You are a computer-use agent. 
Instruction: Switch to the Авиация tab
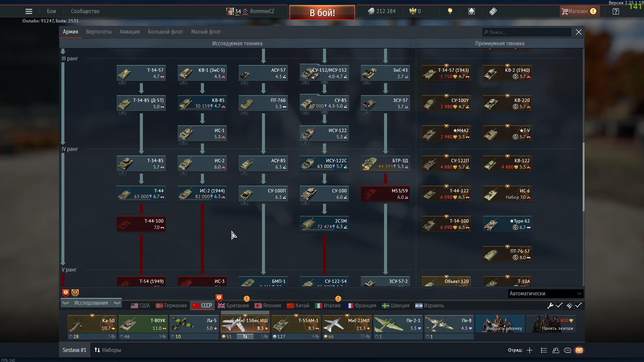pyautogui.click(x=130, y=32)
